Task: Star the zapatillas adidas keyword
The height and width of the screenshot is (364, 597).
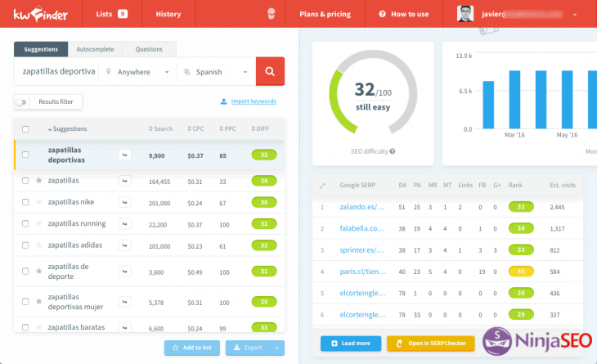Action: pos(38,245)
